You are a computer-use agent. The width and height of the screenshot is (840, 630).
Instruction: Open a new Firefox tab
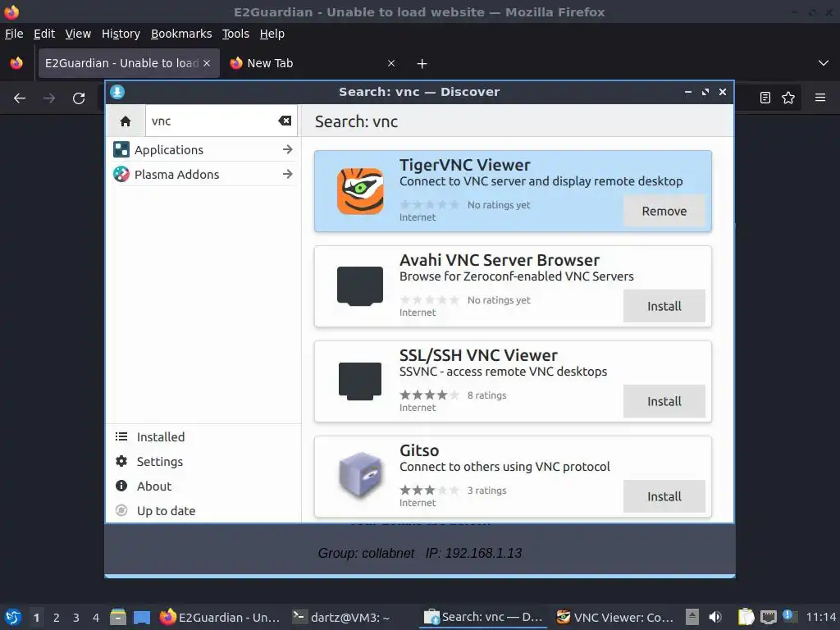(422, 64)
